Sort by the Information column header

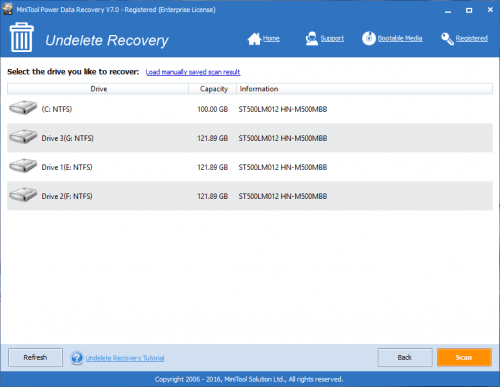coord(364,89)
